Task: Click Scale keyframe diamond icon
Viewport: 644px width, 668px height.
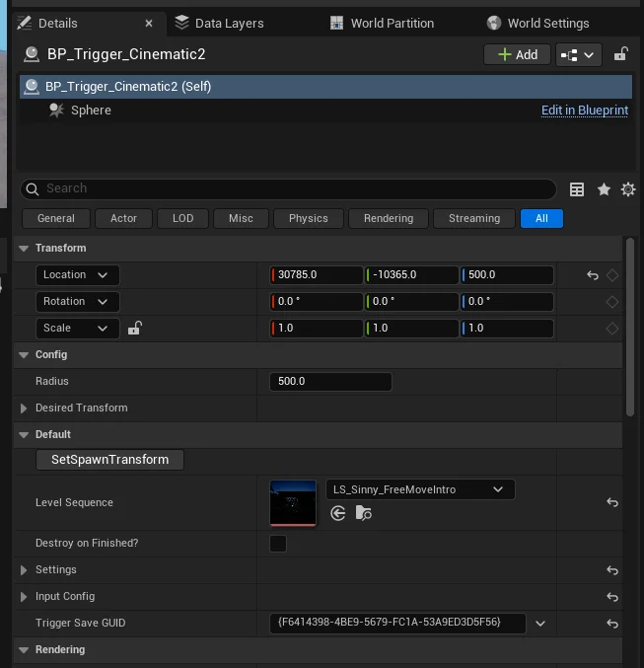Action: 612,329
